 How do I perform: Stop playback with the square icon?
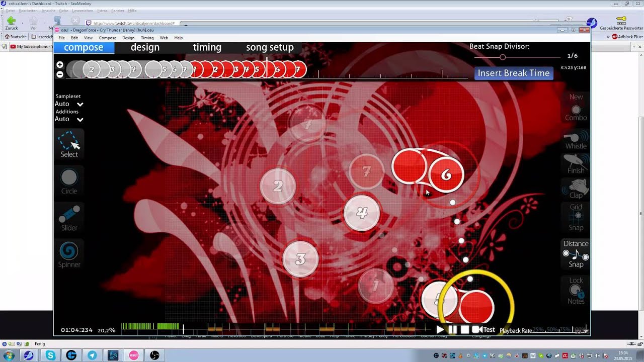(x=465, y=330)
